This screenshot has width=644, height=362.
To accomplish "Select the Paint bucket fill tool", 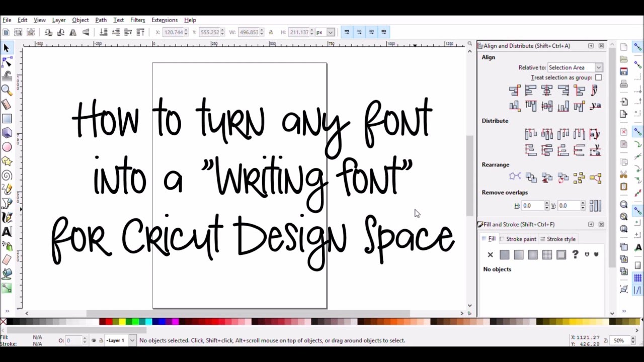I will click(x=7, y=274).
